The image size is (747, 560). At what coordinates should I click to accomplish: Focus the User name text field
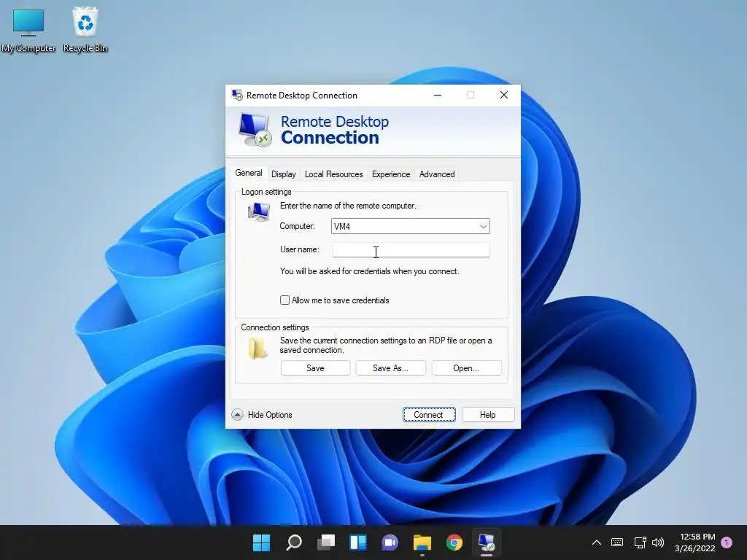[x=410, y=249]
